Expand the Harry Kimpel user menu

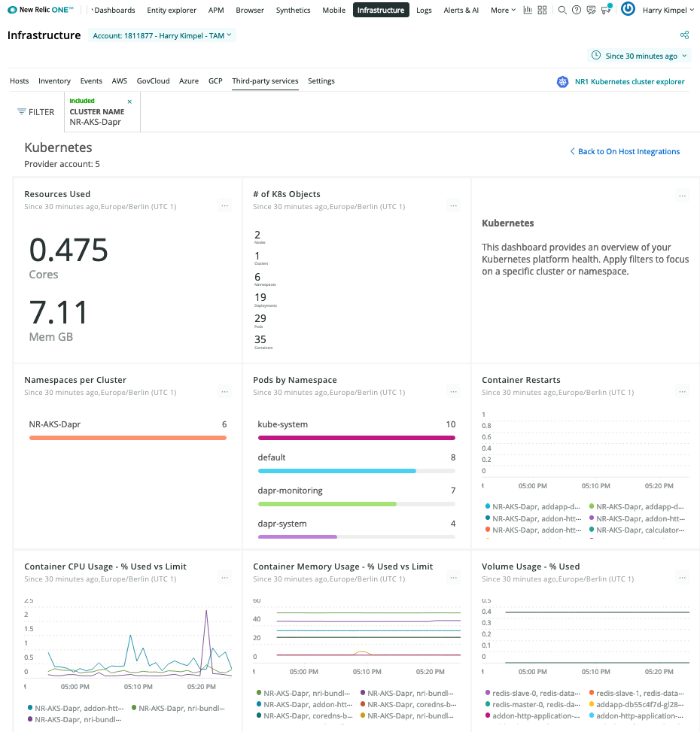(665, 10)
